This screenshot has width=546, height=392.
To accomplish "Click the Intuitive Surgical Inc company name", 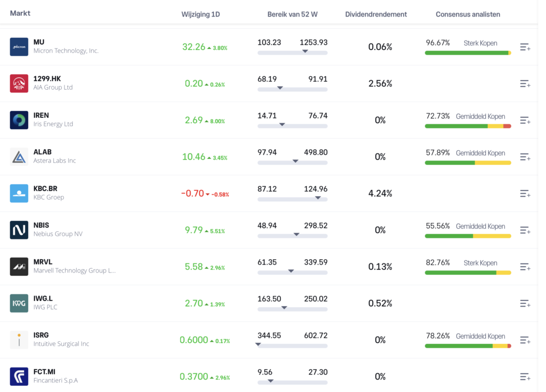I will tap(61, 343).
